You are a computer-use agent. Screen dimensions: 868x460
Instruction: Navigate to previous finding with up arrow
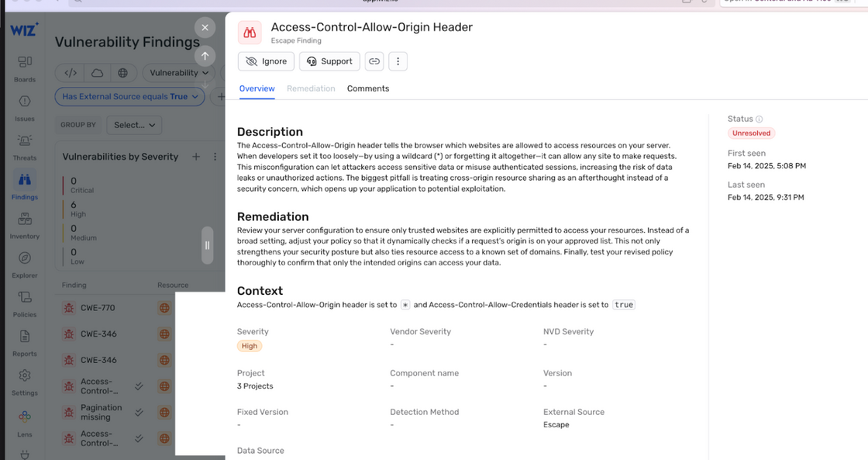point(205,55)
